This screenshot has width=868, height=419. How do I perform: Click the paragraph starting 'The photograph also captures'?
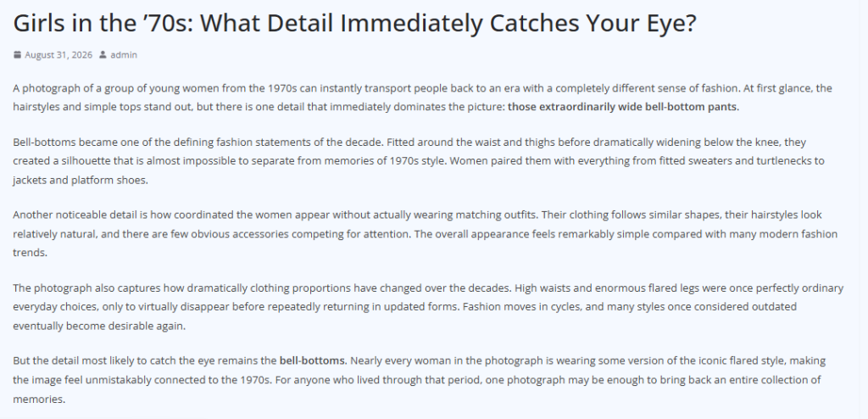pos(428,306)
